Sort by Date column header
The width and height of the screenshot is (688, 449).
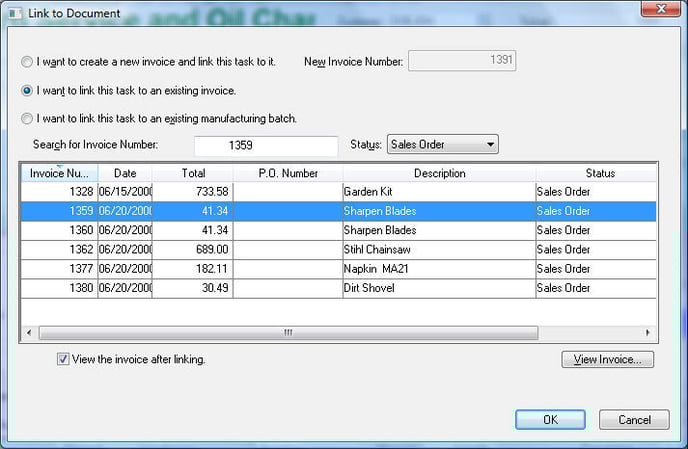125,173
